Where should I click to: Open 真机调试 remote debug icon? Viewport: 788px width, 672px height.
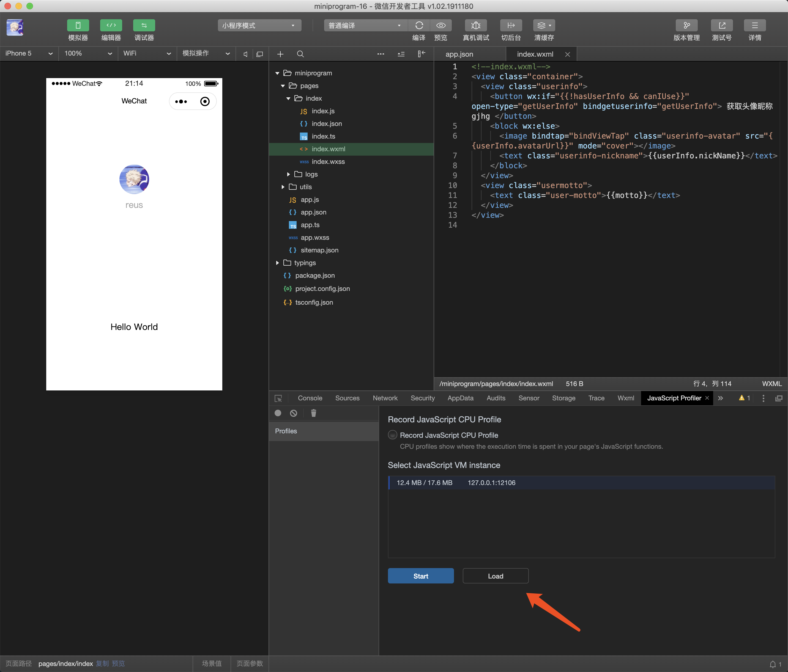pyautogui.click(x=476, y=26)
